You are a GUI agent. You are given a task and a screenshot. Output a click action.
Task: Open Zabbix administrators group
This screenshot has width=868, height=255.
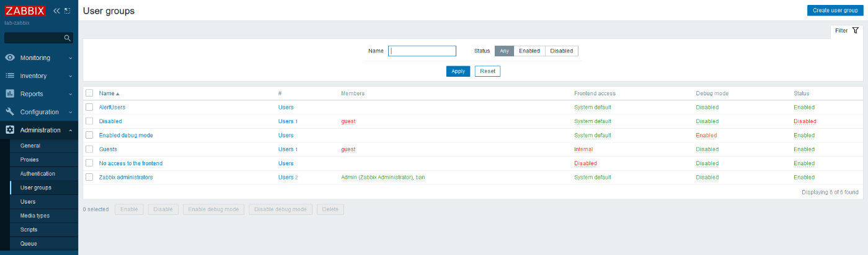pyautogui.click(x=126, y=177)
